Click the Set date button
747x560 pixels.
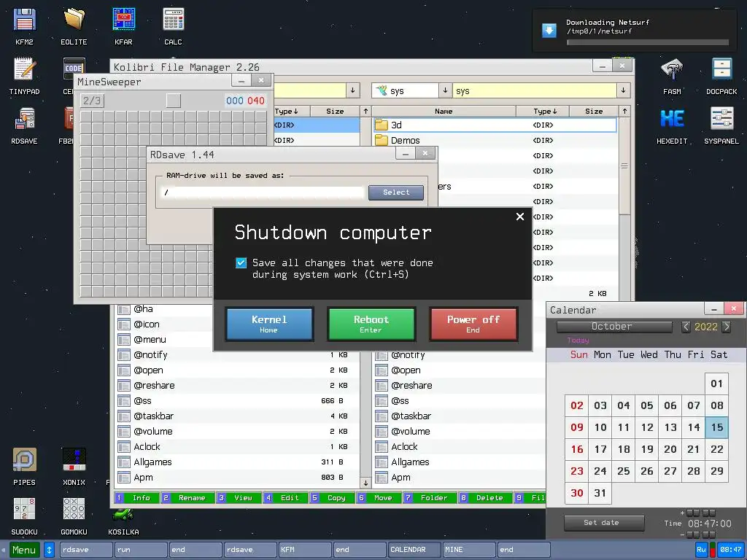pos(603,523)
